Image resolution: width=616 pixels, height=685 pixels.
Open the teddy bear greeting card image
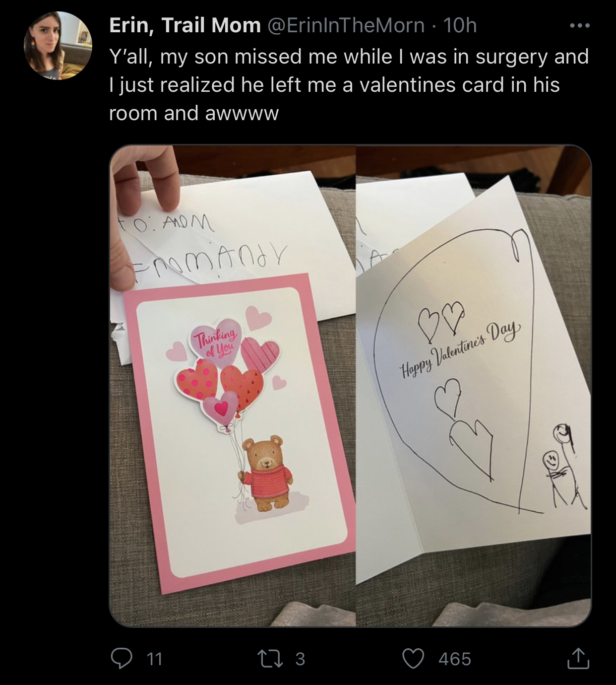(x=240, y=426)
